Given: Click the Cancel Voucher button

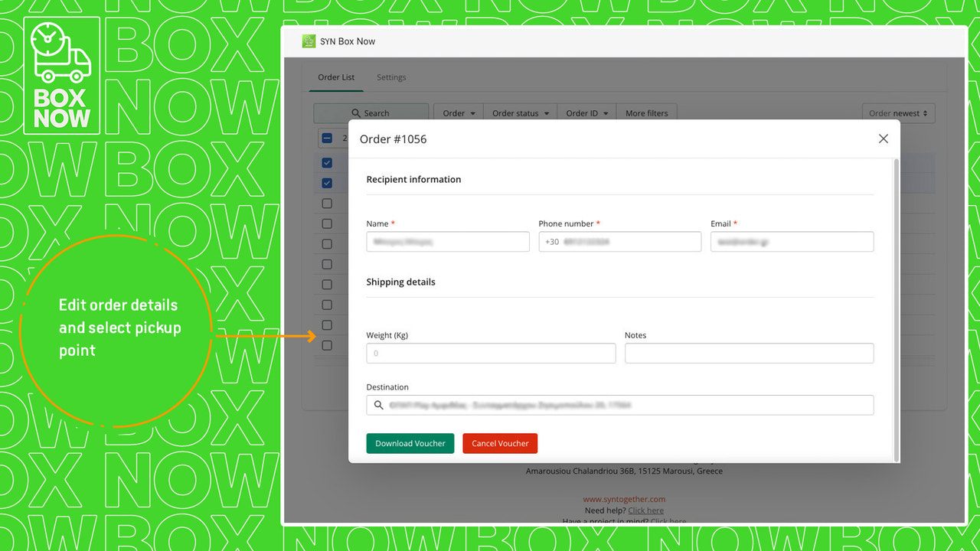Looking at the screenshot, I should 500,443.
